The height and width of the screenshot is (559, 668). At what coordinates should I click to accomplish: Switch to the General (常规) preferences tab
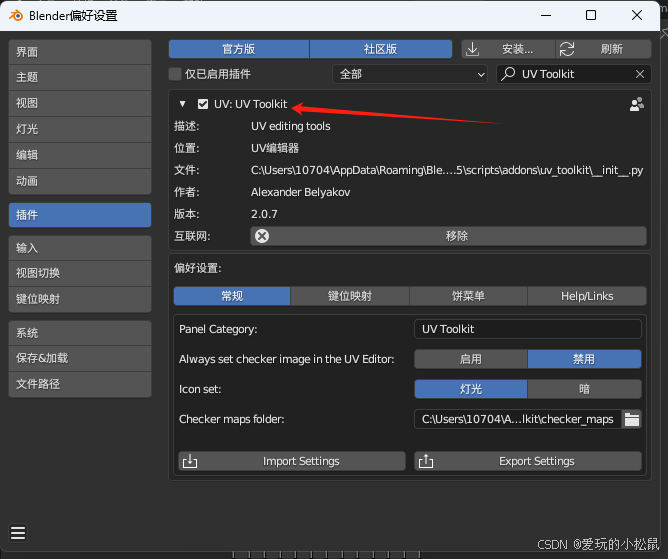point(232,296)
